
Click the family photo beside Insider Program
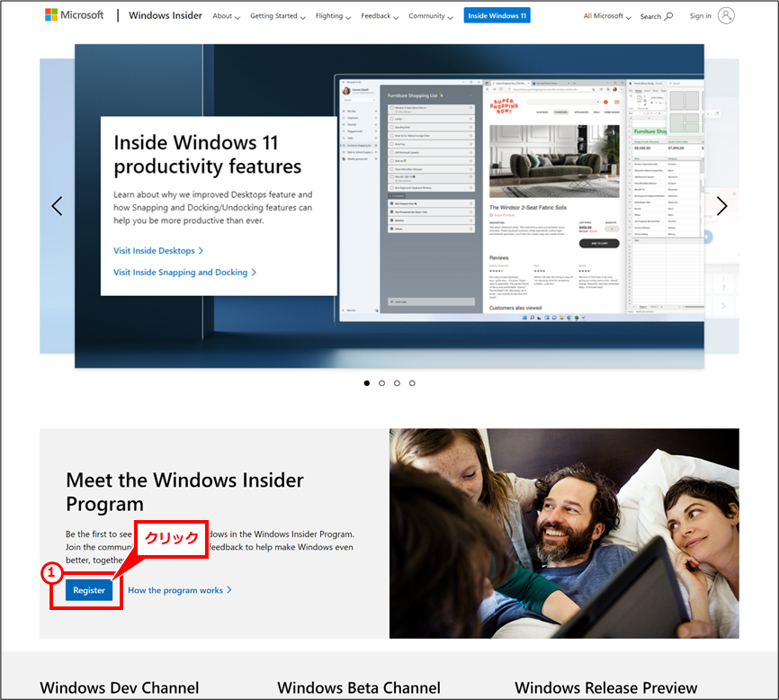564,534
